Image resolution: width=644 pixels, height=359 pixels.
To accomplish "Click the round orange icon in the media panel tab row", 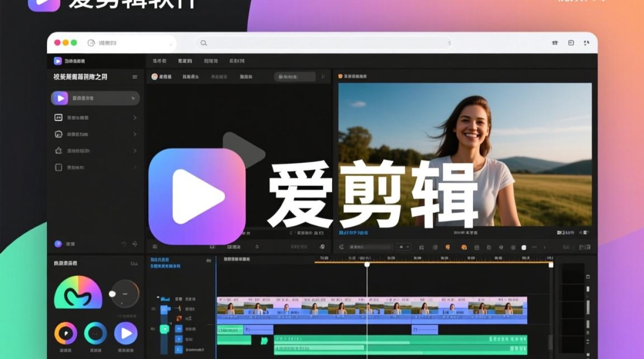I will click(154, 77).
